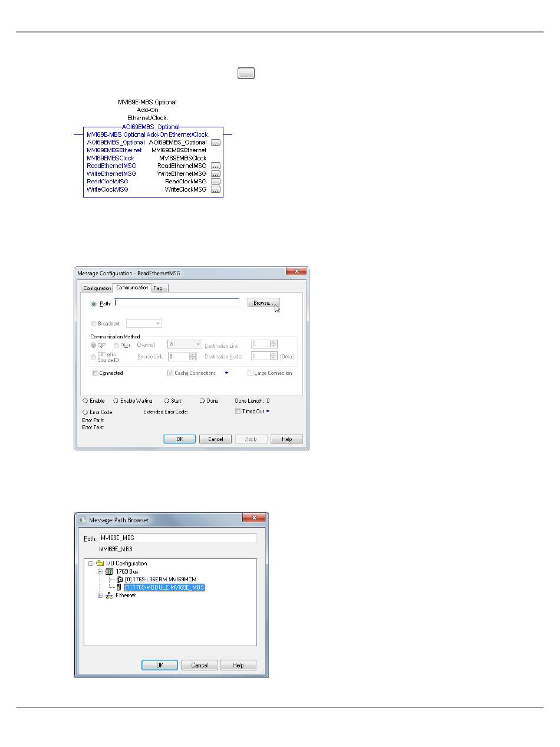Collapse the I/O Configuration node
The image size is (560, 747).
coord(90,564)
